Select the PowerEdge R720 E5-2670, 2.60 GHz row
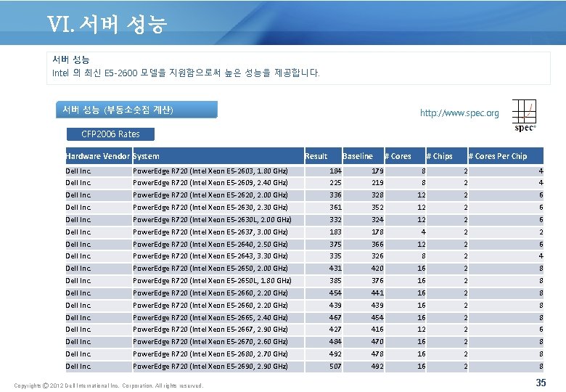 tap(304, 341)
